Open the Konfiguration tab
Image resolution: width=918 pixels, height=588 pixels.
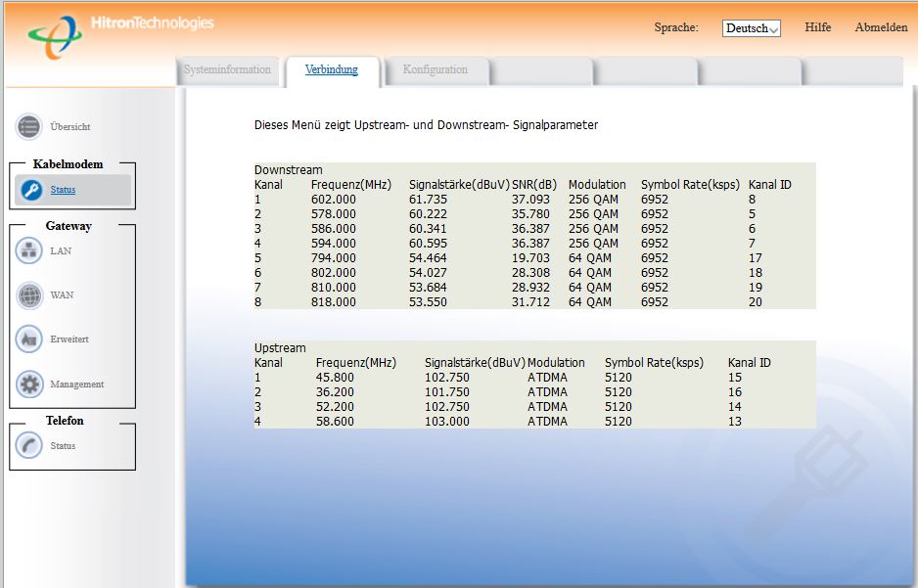435,70
